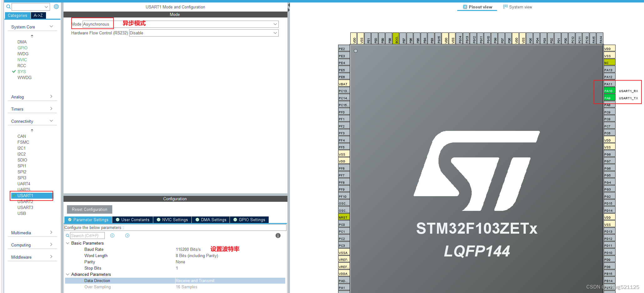
Task: Click the PA12 pin on chip
Action: [x=610, y=77]
